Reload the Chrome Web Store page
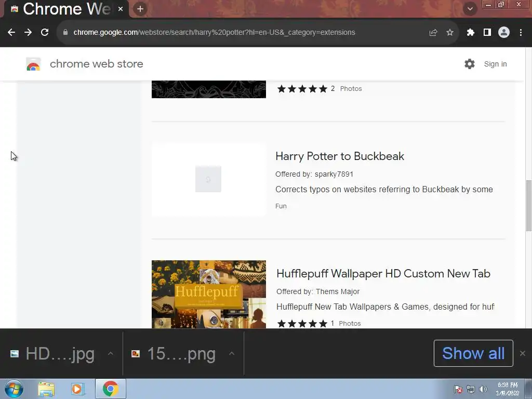The width and height of the screenshot is (532, 399). (x=45, y=32)
